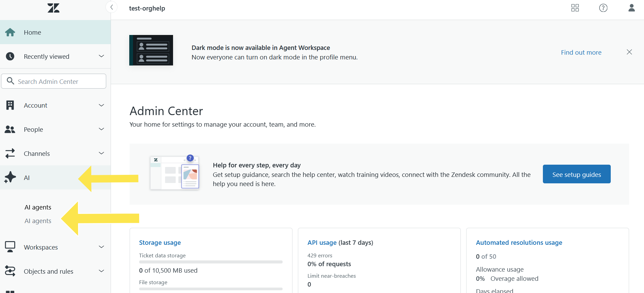Click the AI sparkle icon
644x293 pixels.
[10, 178]
